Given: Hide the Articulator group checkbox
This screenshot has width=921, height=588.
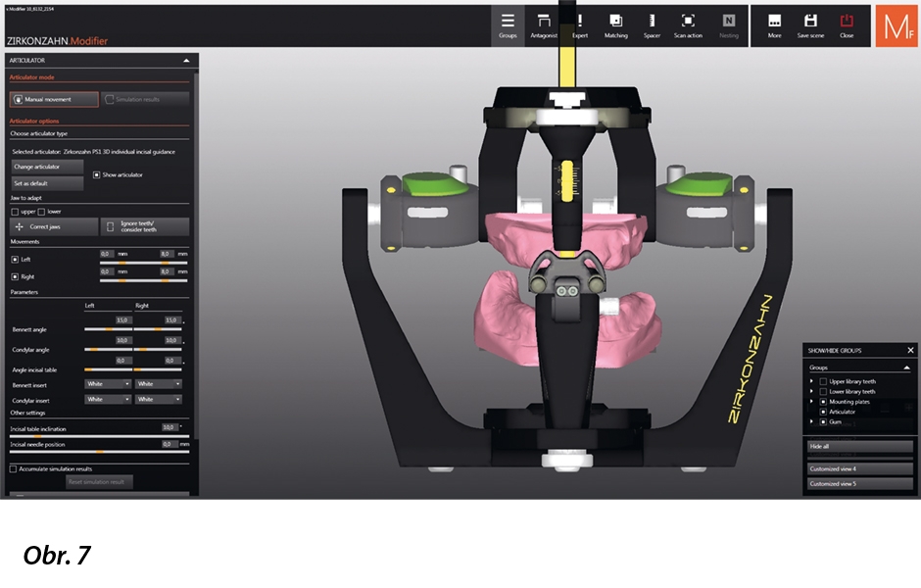Looking at the screenshot, I should (823, 412).
